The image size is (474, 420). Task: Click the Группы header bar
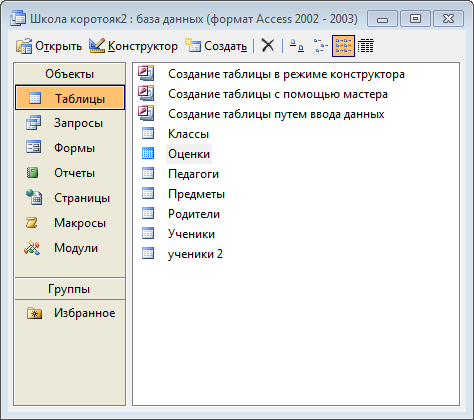70,289
